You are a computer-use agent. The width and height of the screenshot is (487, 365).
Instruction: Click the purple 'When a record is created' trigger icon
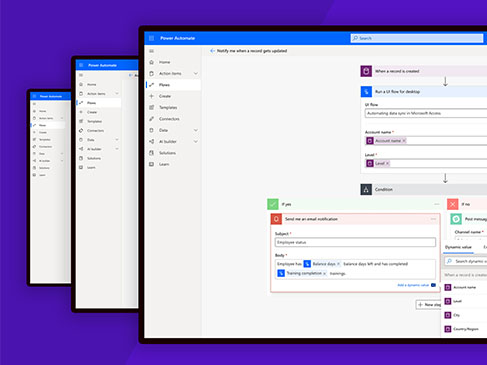pos(366,71)
